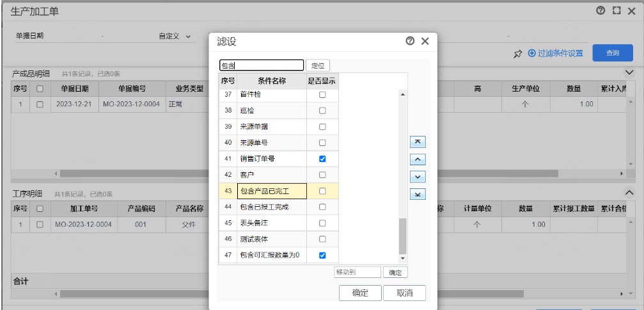
Task: Move selected condition up one row
Action: (418, 159)
